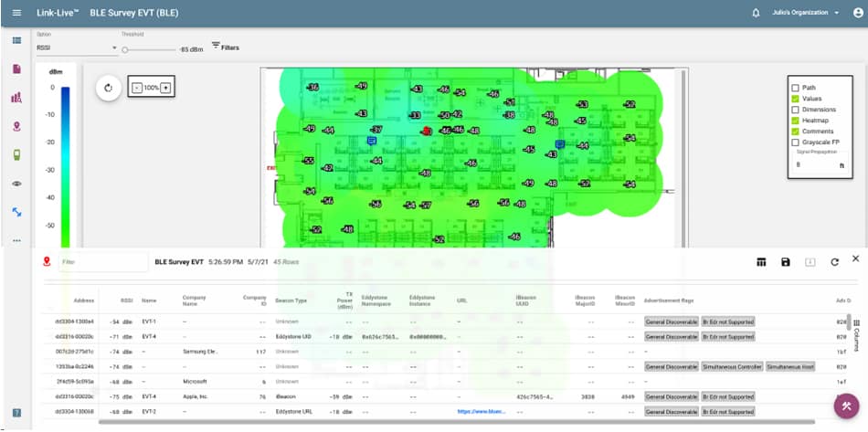This screenshot has height=432, width=868.
Task: Click the table layout icon
Action: click(x=760, y=262)
